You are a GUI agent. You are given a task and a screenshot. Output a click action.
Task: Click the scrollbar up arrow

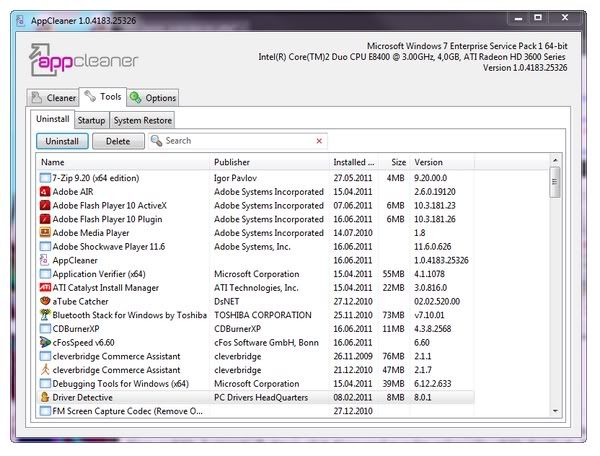pyautogui.click(x=555, y=160)
